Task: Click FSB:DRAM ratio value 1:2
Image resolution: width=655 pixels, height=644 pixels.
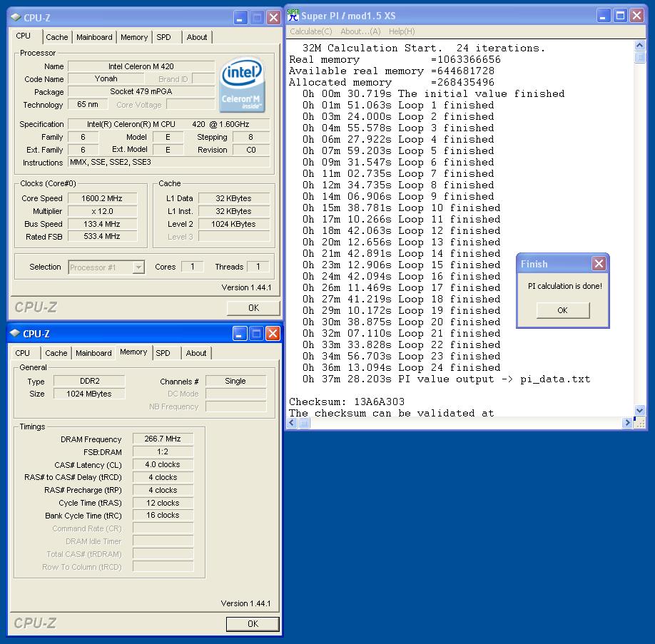Action: (163, 451)
